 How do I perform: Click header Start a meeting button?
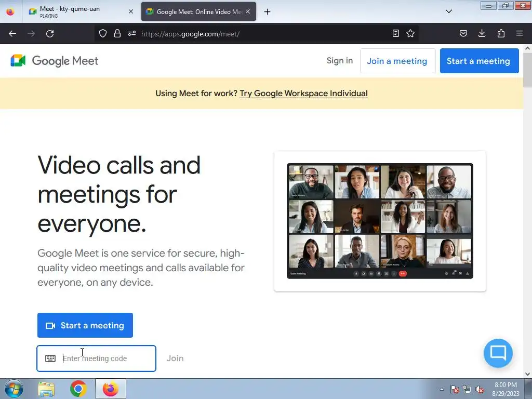pos(479,61)
